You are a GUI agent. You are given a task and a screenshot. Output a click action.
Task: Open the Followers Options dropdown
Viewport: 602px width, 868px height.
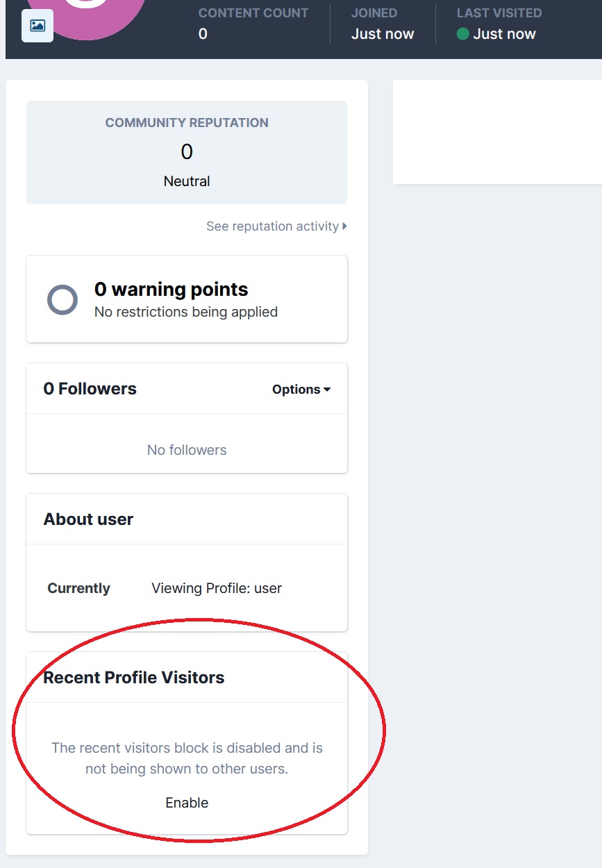[x=301, y=390]
